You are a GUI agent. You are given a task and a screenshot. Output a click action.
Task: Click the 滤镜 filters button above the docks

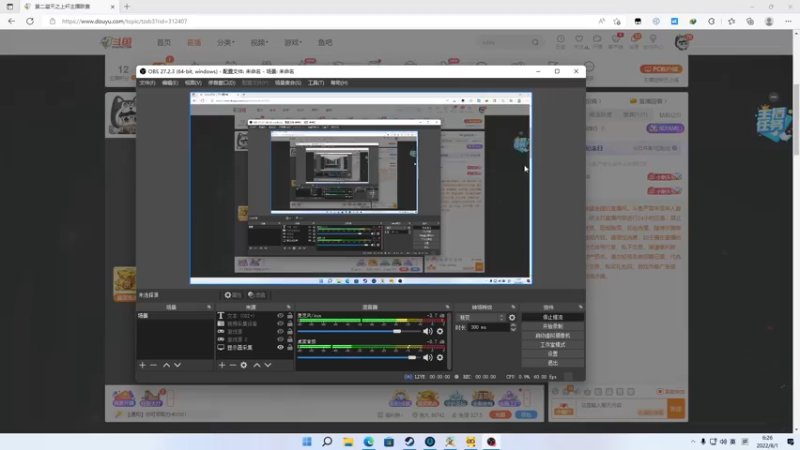[x=257, y=295]
